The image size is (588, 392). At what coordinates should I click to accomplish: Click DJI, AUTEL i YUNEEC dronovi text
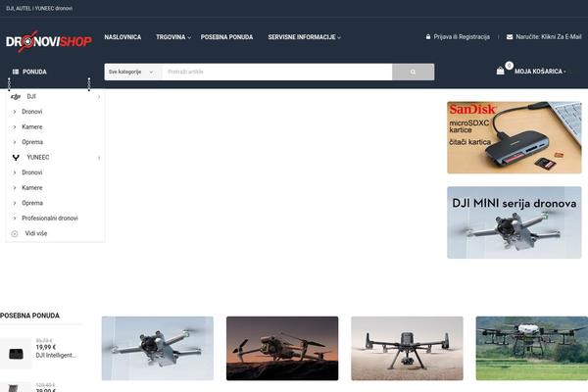(x=39, y=8)
